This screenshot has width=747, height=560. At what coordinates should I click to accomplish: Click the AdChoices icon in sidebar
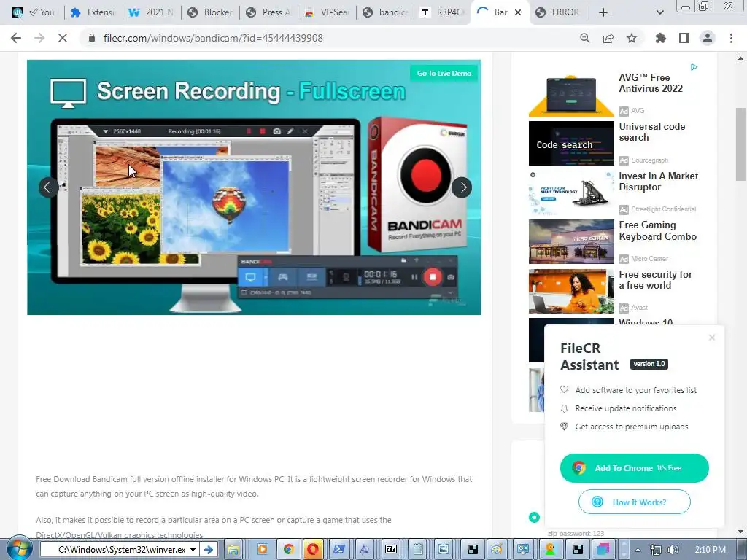click(694, 67)
